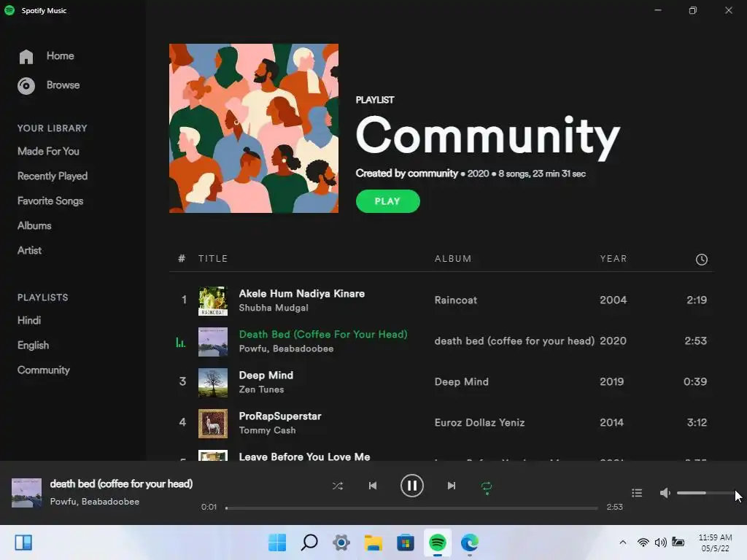Skip to next track

tap(451, 486)
